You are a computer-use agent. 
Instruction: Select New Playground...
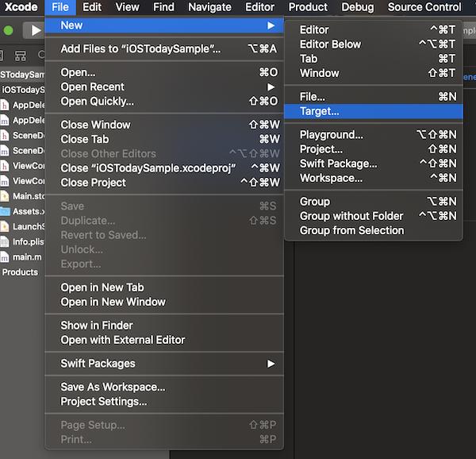point(374,134)
